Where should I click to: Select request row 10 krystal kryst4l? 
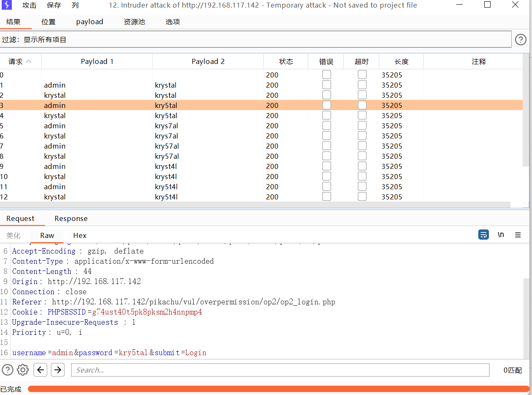[261, 177]
